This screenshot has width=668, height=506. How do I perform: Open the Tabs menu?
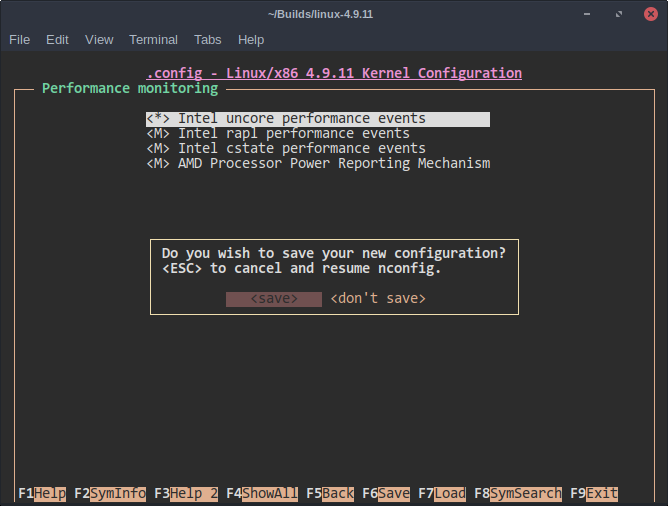tap(207, 40)
